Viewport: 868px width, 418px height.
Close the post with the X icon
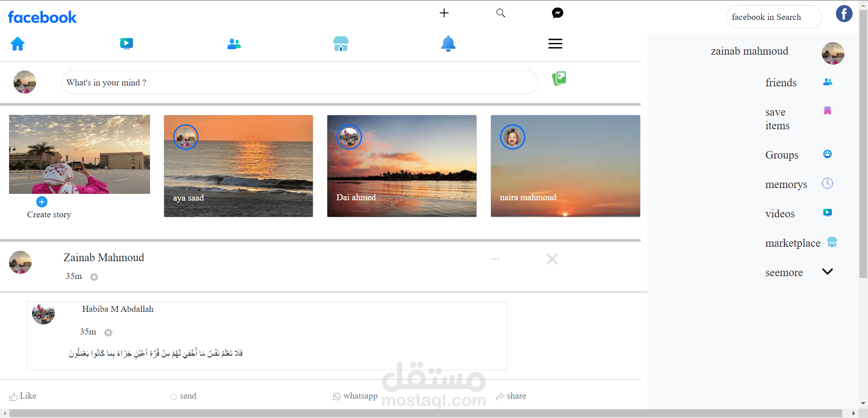[x=552, y=259]
